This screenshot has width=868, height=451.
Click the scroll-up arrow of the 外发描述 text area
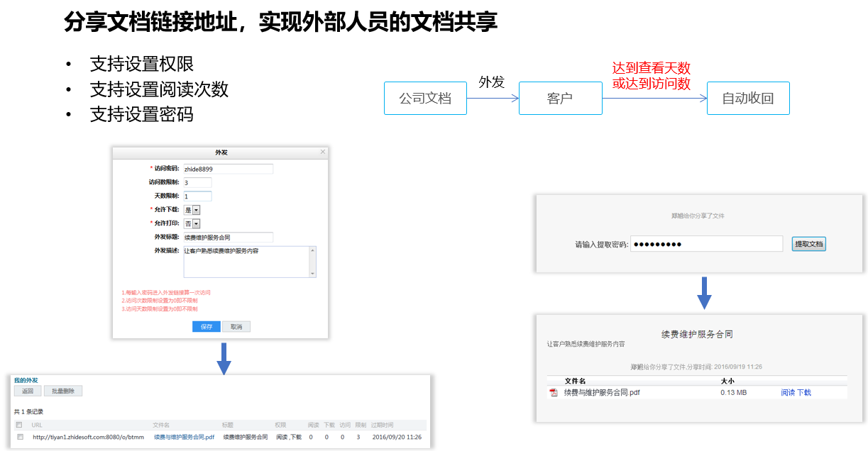(x=312, y=250)
